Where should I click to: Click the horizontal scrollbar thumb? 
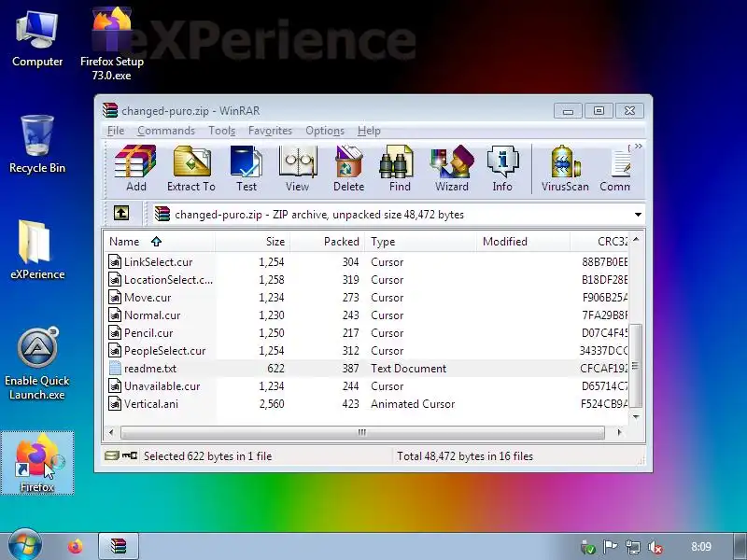click(x=362, y=433)
